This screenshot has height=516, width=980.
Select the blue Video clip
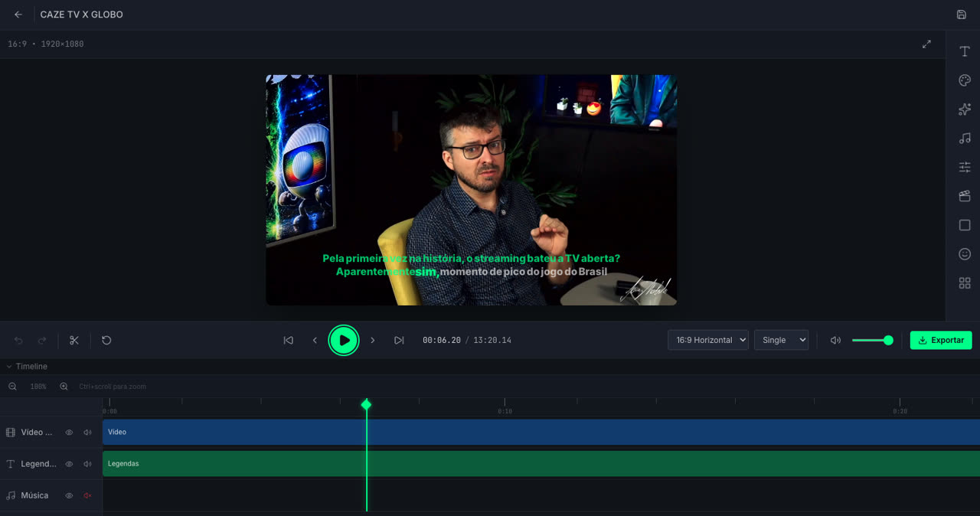click(541, 432)
